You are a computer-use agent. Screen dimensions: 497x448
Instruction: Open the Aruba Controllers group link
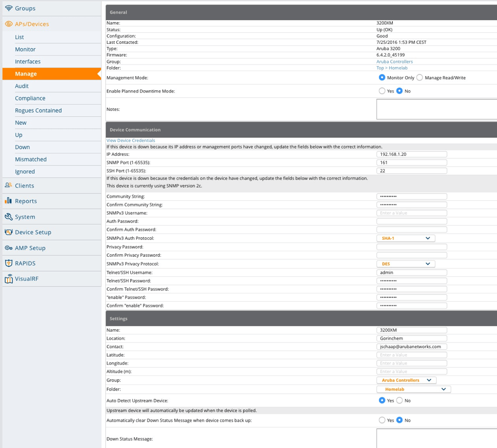point(394,62)
